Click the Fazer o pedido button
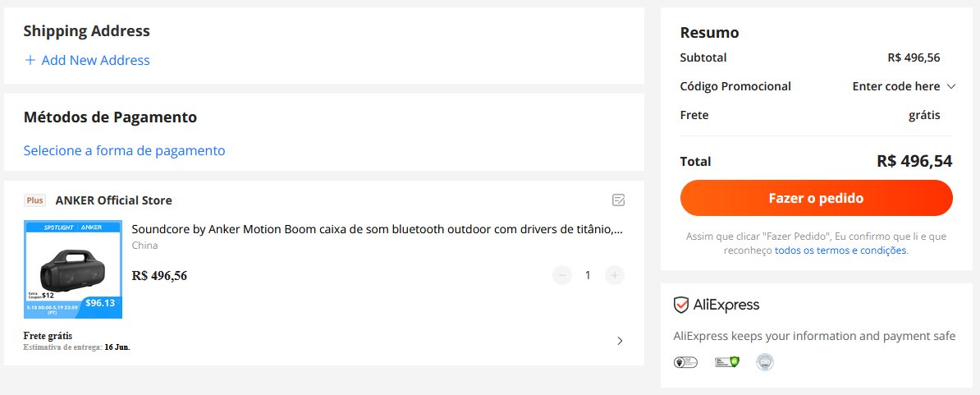 click(x=816, y=198)
